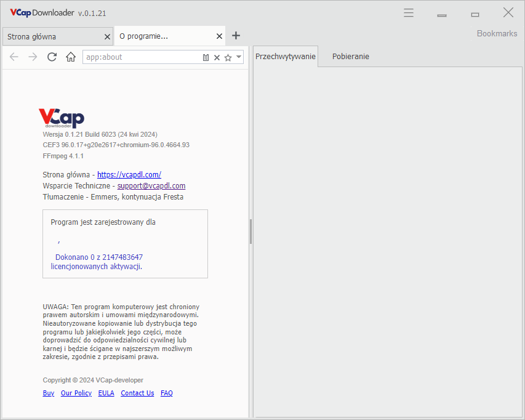Open the Przechwytywanie tab
525x420 pixels.
point(285,56)
